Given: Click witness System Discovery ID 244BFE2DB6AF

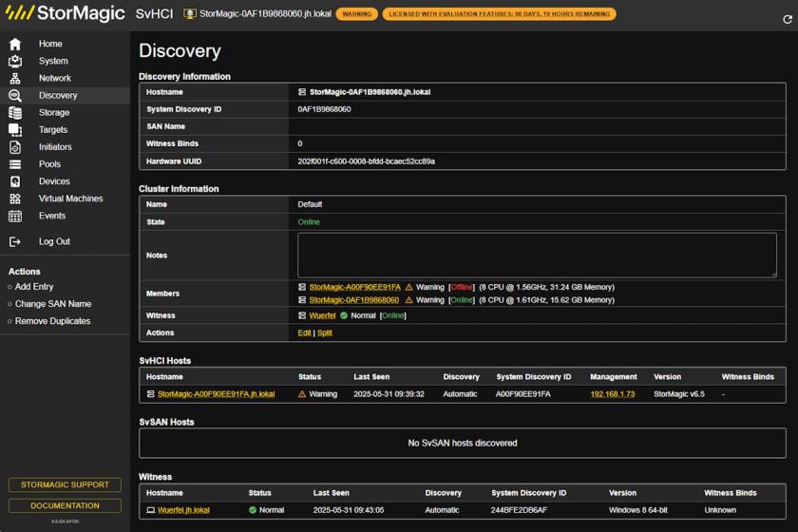Looking at the screenshot, I should click(x=519, y=510).
